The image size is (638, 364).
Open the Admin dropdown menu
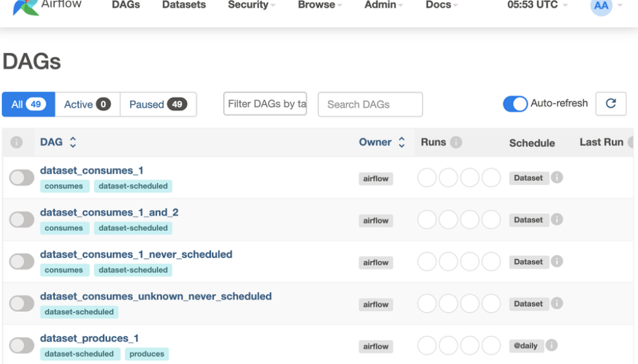pyautogui.click(x=383, y=5)
